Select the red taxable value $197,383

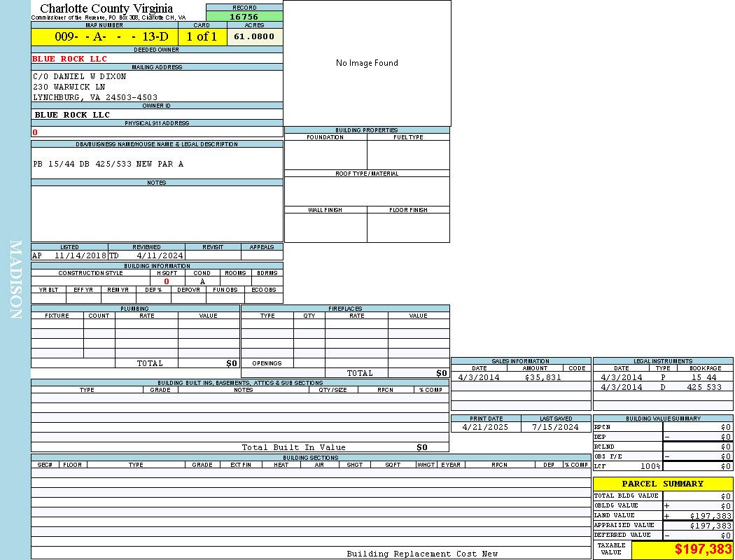(x=703, y=550)
